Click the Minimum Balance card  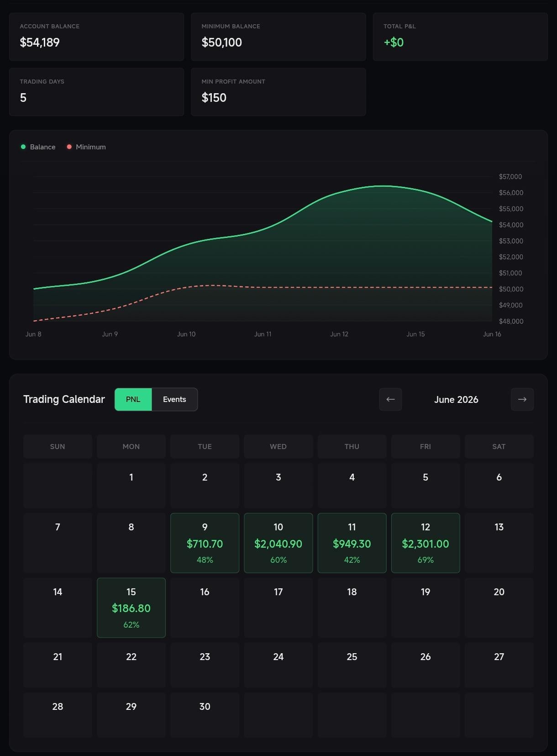[278, 37]
